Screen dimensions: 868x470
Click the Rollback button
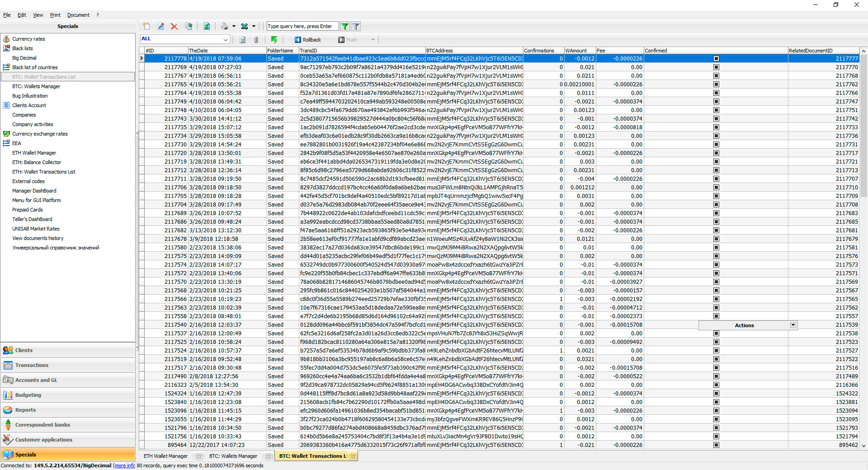point(307,40)
